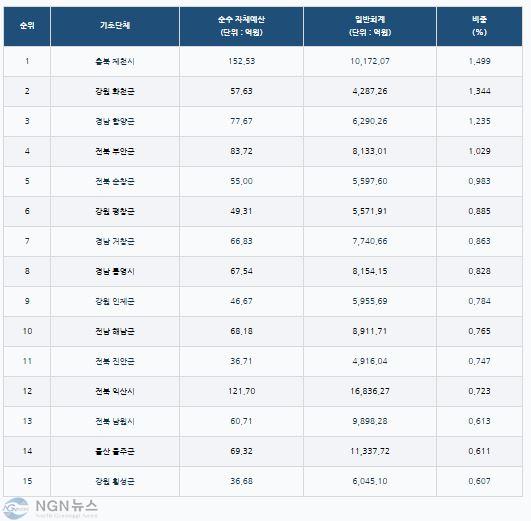Click the general account value 9,898,28
The width and height of the screenshot is (531, 521).
[370, 421]
